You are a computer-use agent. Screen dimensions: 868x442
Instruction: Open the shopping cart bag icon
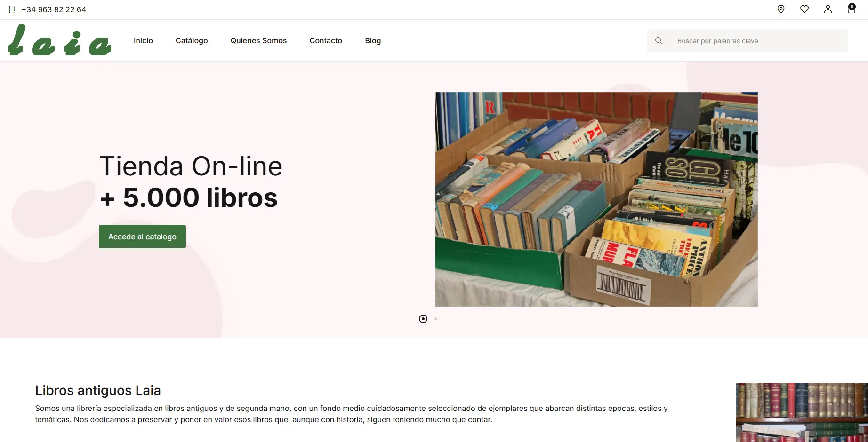pyautogui.click(x=852, y=9)
